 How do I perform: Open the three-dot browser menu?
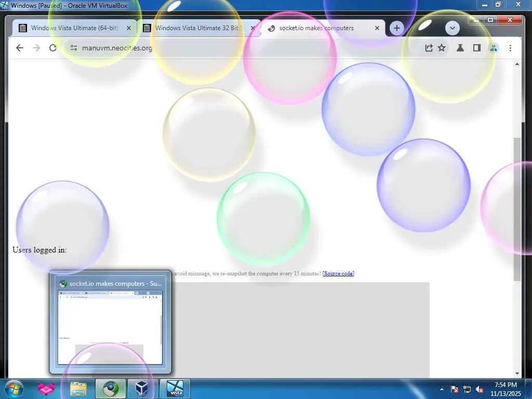pyautogui.click(x=510, y=48)
